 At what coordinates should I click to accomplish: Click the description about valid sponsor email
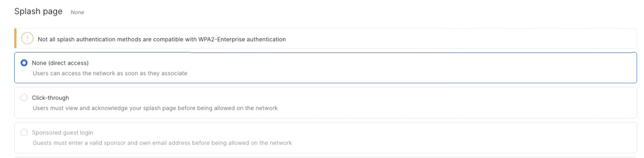point(162,143)
